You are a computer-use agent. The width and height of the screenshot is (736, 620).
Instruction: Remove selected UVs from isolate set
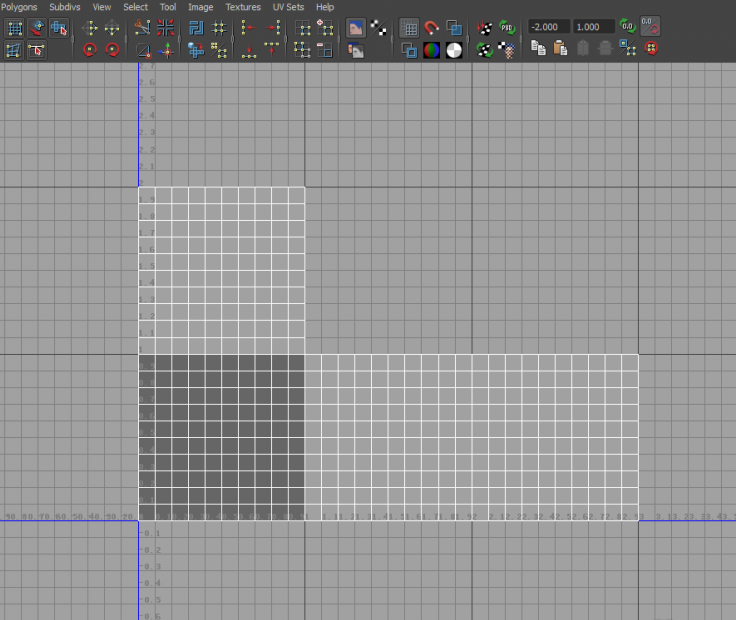[325, 50]
